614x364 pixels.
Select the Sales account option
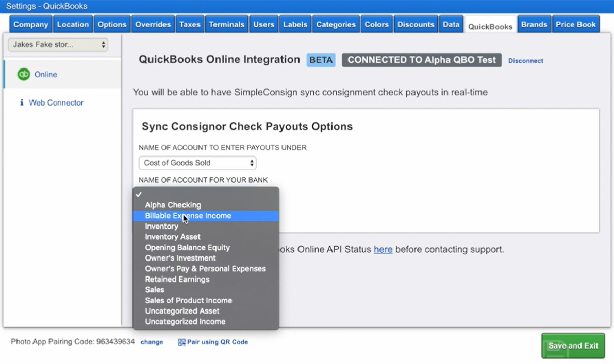[x=206, y=290]
